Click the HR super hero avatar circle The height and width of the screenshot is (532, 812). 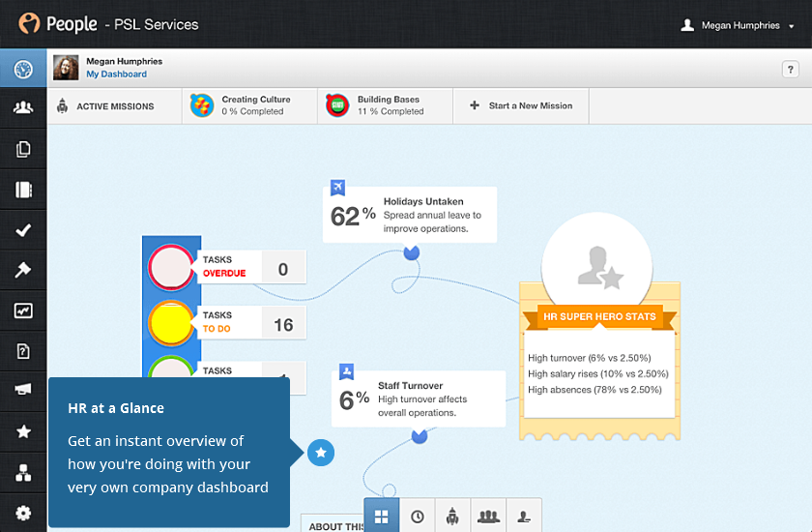(x=597, y=264)
